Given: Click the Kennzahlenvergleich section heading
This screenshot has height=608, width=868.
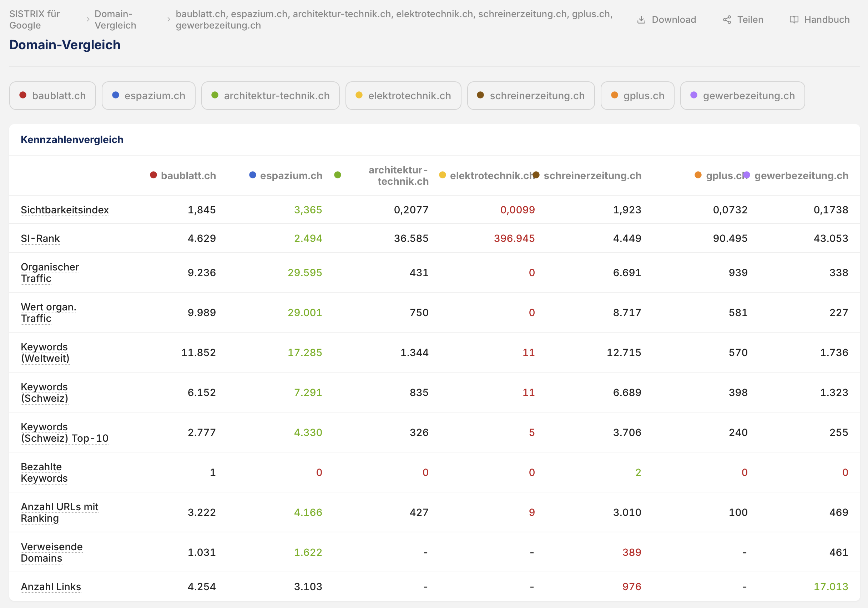Looking at the screenshot, I should [72, 140].
